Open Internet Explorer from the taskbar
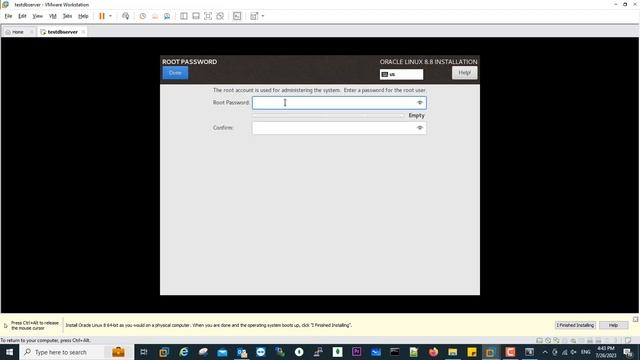Image resolution: width=640 pixels, height=360 pixels. coord(184,352)
